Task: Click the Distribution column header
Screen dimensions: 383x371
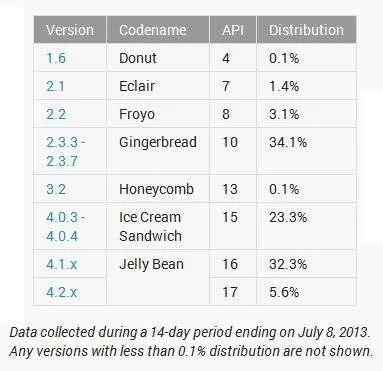Action: pyautogui.click(x=306, y=30)
